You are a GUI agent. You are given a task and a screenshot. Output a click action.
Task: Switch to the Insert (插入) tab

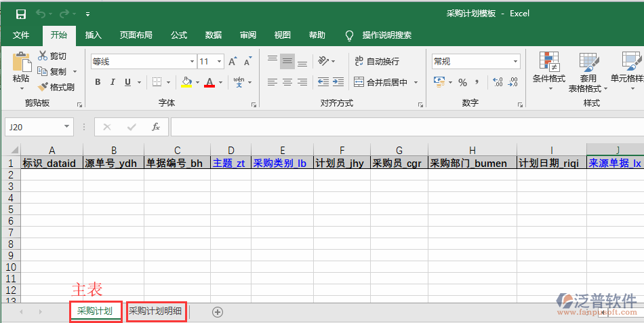click(94, 35)
